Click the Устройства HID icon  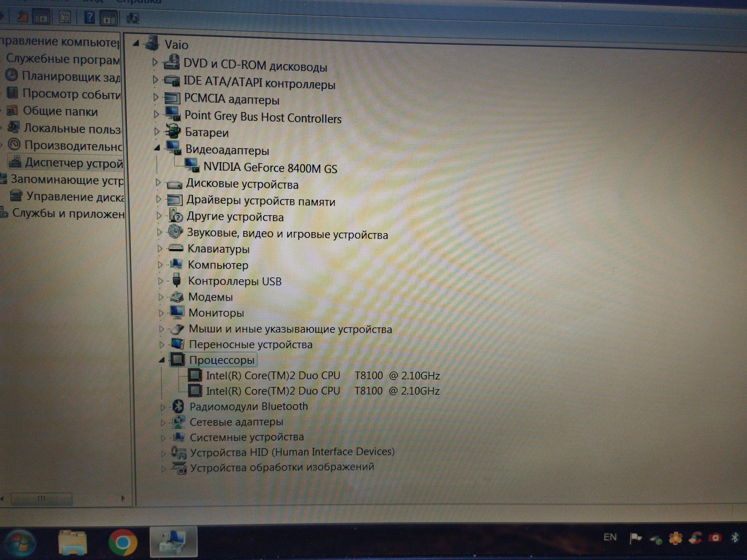179,452
